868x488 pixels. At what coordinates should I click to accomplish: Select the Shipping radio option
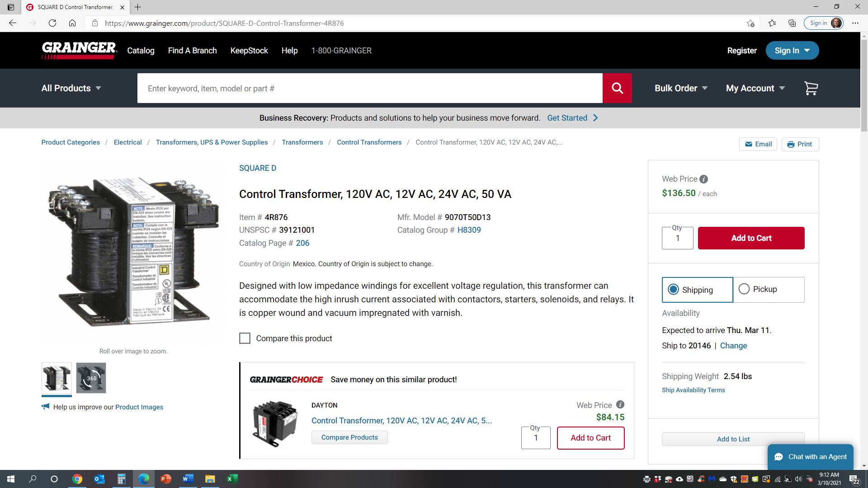(x=673, y=290)
